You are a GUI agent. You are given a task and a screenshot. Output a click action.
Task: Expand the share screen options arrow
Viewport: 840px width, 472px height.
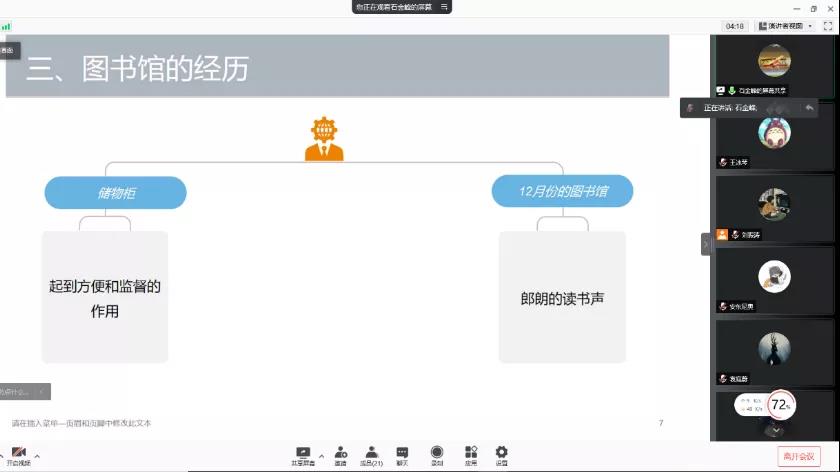pyautogui.click(x=321, y=450)
